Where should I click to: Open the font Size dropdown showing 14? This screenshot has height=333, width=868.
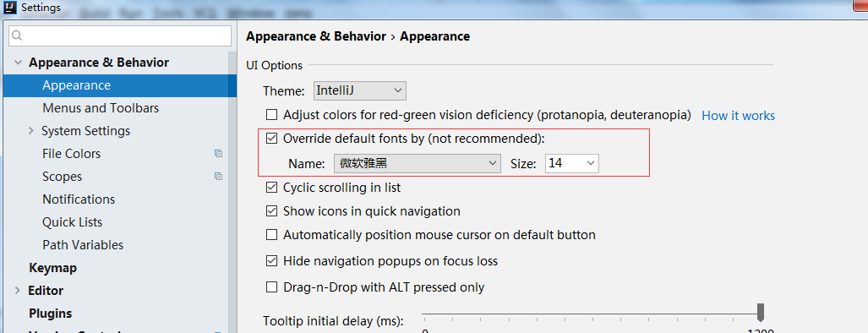click(572, 163)
